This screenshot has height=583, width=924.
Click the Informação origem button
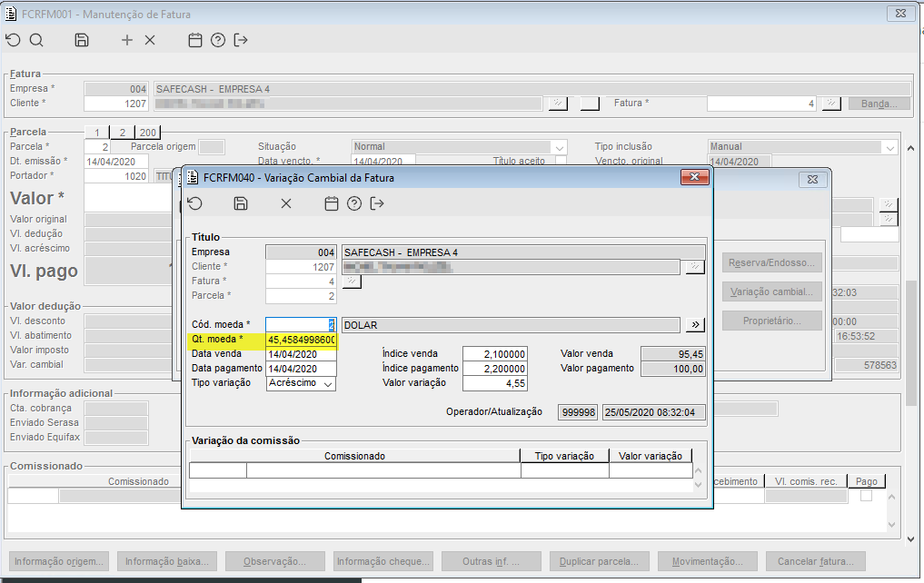(59, 561)
